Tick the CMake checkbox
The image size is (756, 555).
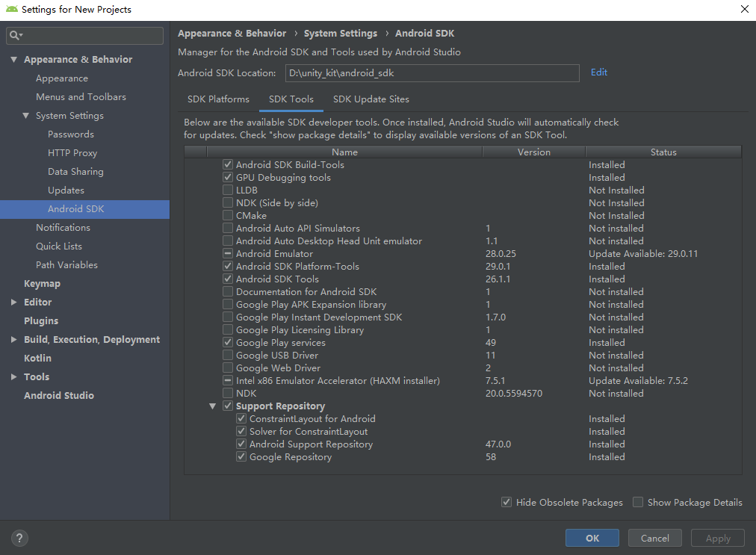tap(228, 216)
